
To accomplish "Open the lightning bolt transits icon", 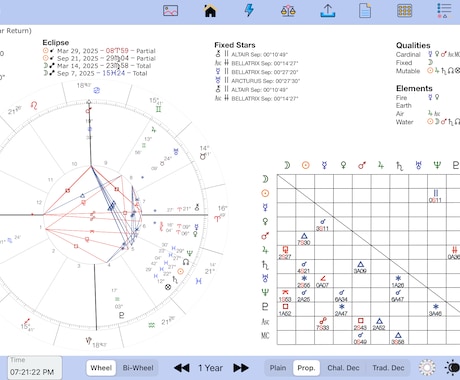I will coord(249,10).
